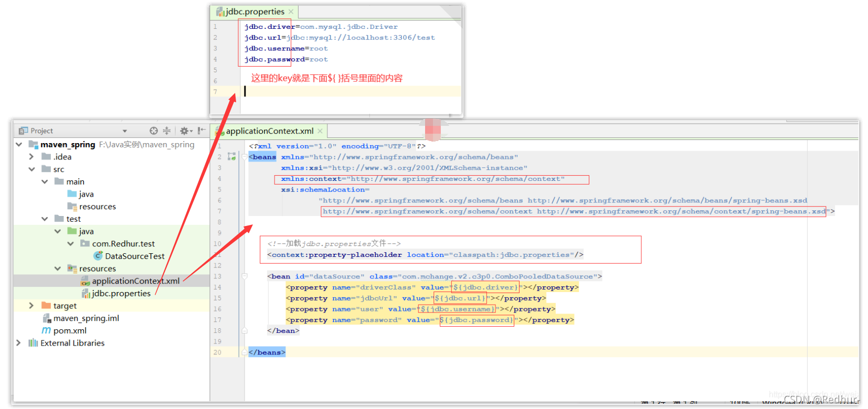Click the dataSource bean id line
868x409 pixels.
click(435, 276)
